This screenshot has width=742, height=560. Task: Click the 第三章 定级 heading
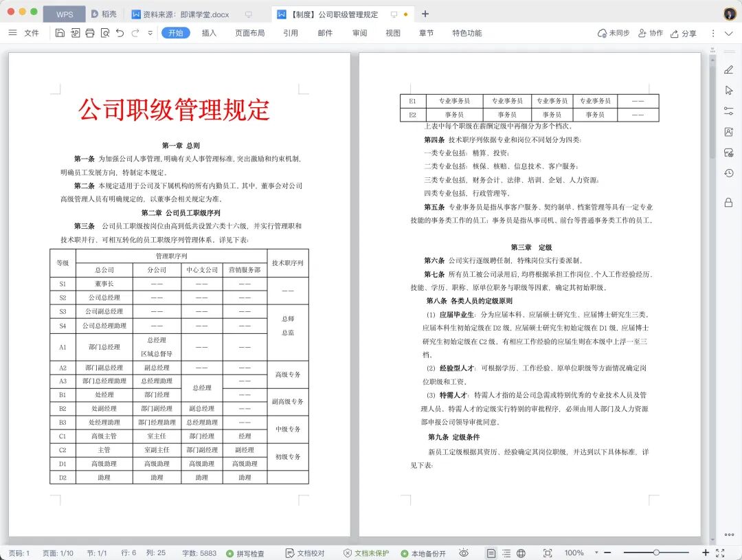coord(531,247)
